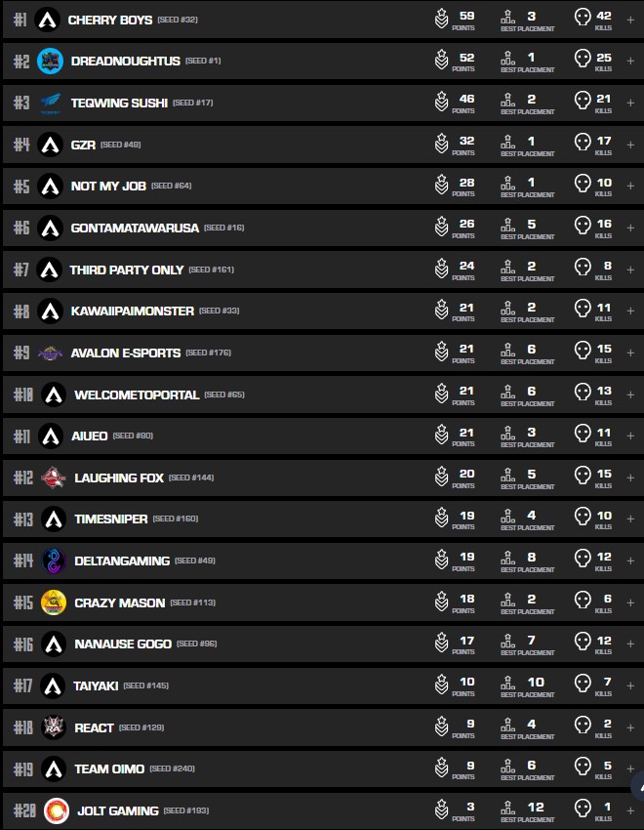
Task: Click the Dreadnoughtus team logo
Action: [50, 61]
